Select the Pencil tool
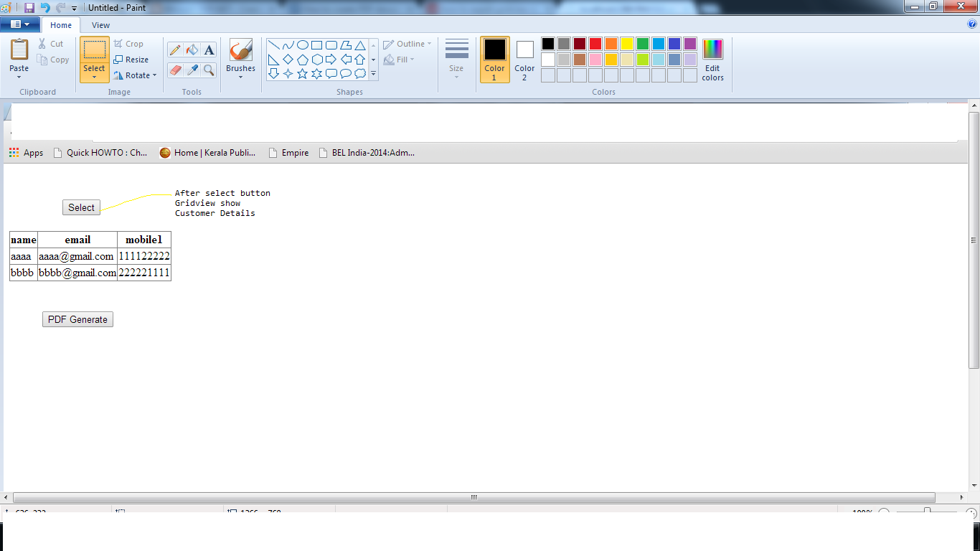This screenshot has width=980, height=551. pos(174,50)
